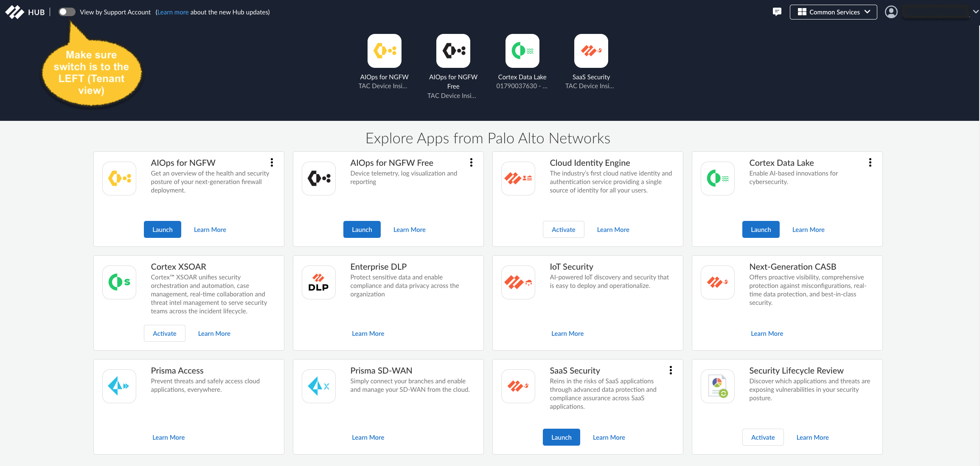Screen dimensions: 980x466
Task: Open AIOps for NGFW card options menu
Action: pyautogui.click(x=272, y=162)
